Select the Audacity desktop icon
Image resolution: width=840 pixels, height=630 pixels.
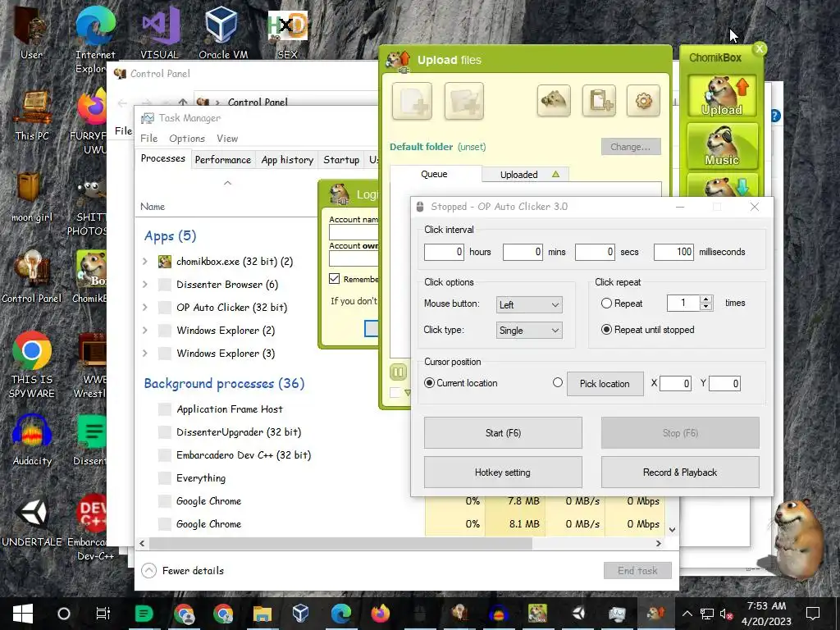point(32,441)
